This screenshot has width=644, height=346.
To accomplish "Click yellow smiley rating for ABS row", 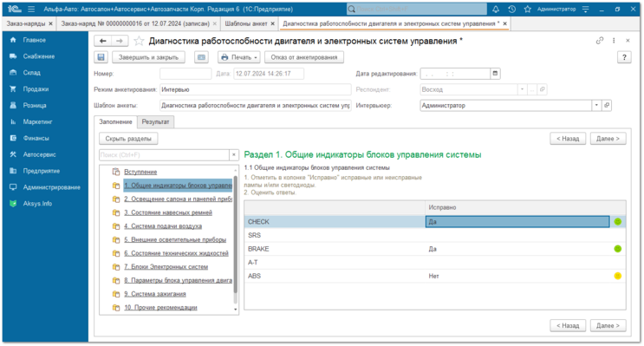I will pyautogui.click(x=617, y=276).
